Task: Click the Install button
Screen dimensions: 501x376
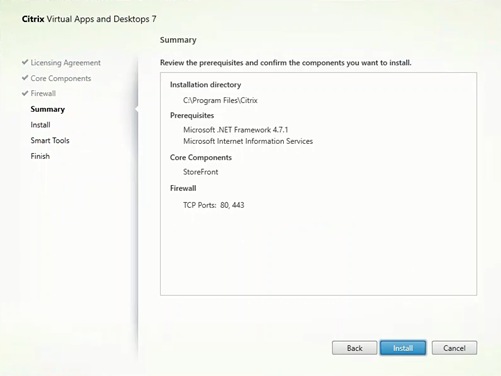Action: tap(403, 348)
